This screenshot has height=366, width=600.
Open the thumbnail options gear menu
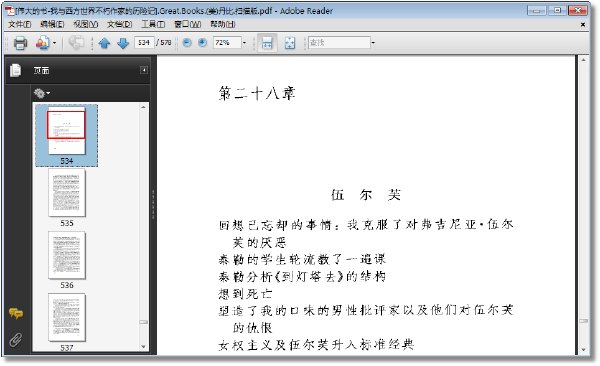click(42, 93)
